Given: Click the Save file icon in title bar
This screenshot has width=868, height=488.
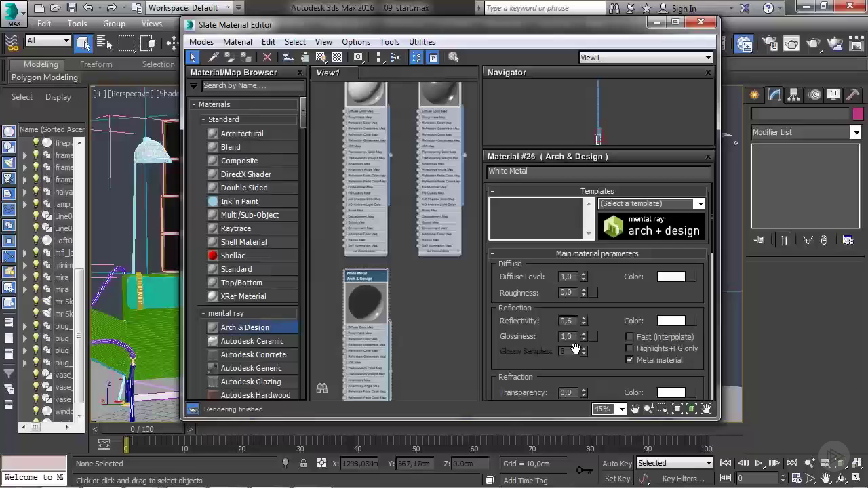Looking at the screenshot, I should pyautogui.click(x=72, y=8).
